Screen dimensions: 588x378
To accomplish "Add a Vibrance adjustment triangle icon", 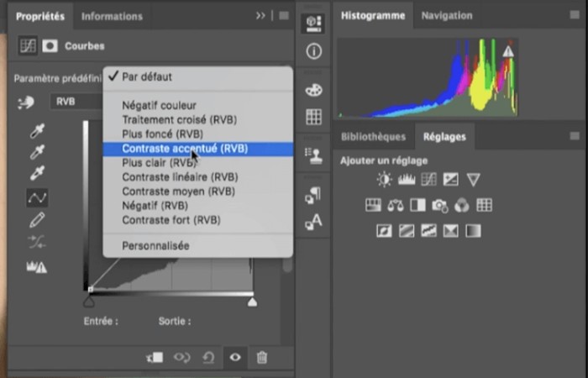I will tap(473, 180).
